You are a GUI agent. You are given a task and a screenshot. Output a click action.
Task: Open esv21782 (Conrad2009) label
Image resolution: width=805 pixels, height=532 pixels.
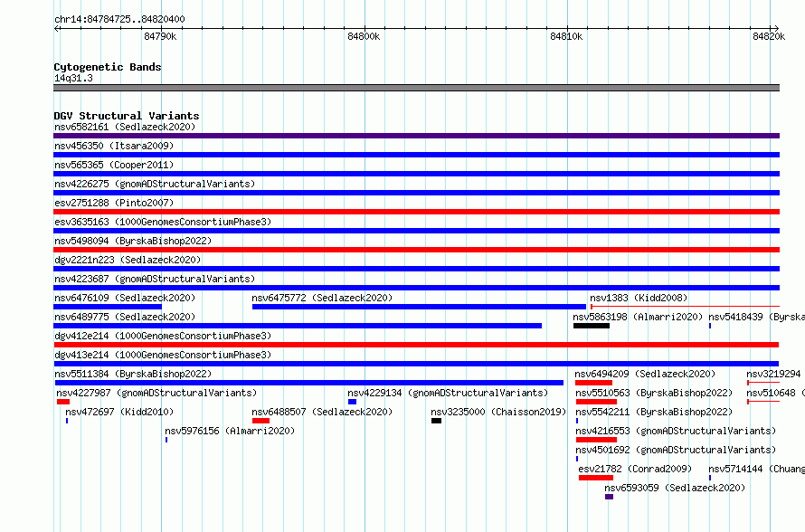click(635, 469)
